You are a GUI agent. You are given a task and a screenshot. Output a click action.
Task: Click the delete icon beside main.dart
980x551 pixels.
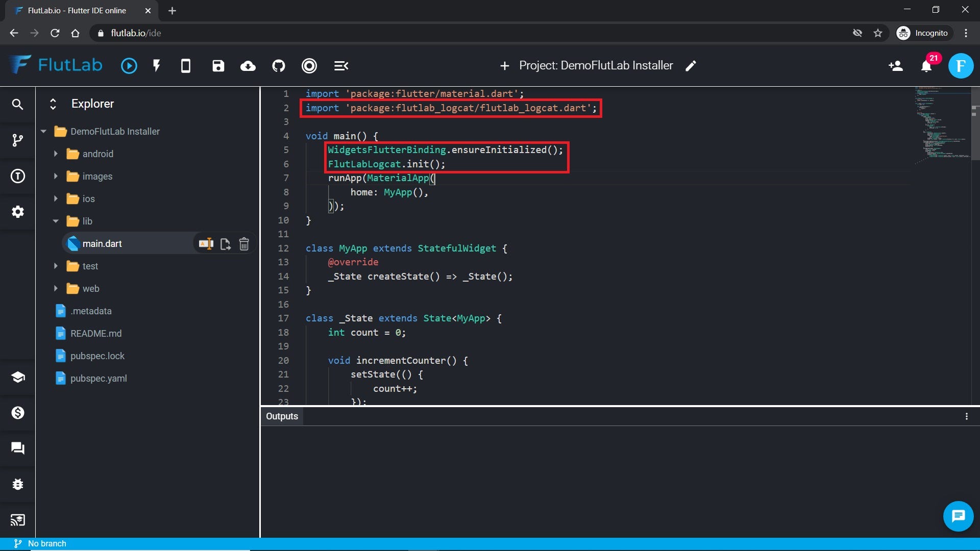point(244,244)
